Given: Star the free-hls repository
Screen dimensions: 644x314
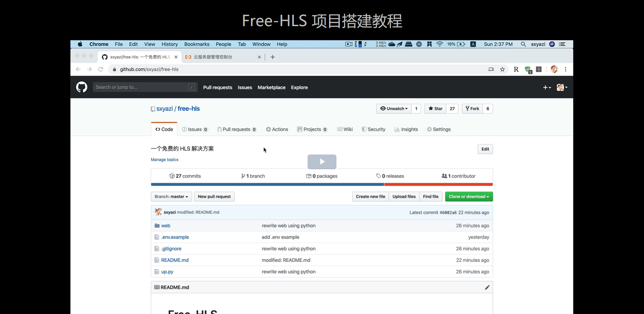Looking at the screenshot, I should tap(435, 109).
